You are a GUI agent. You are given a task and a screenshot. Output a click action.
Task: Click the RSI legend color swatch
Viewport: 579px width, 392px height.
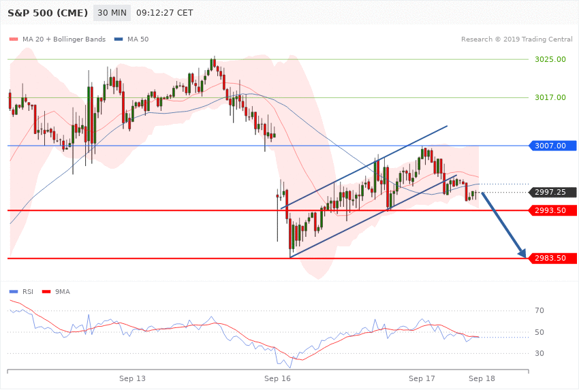tap(14, 292)
